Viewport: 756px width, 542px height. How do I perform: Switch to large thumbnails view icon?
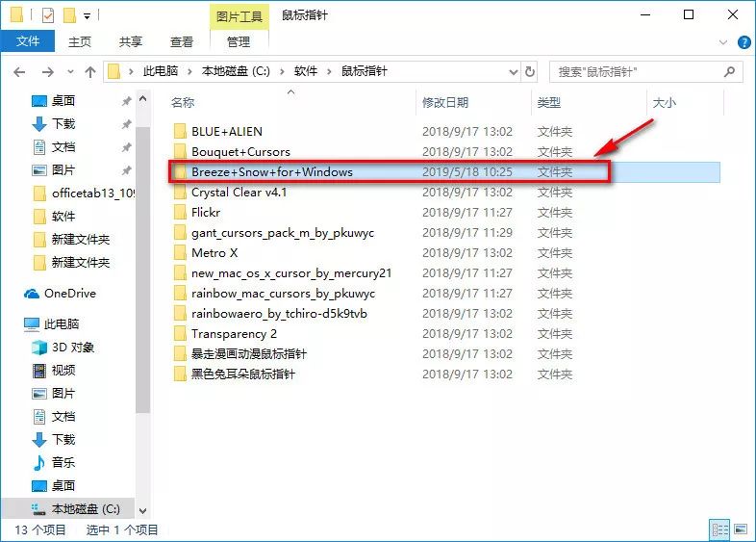pyautogui.click(x=740, y=529)
